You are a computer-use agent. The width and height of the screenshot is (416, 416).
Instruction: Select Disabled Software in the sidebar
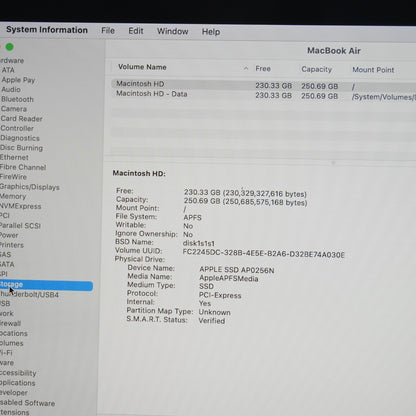[x=27, y=403]
